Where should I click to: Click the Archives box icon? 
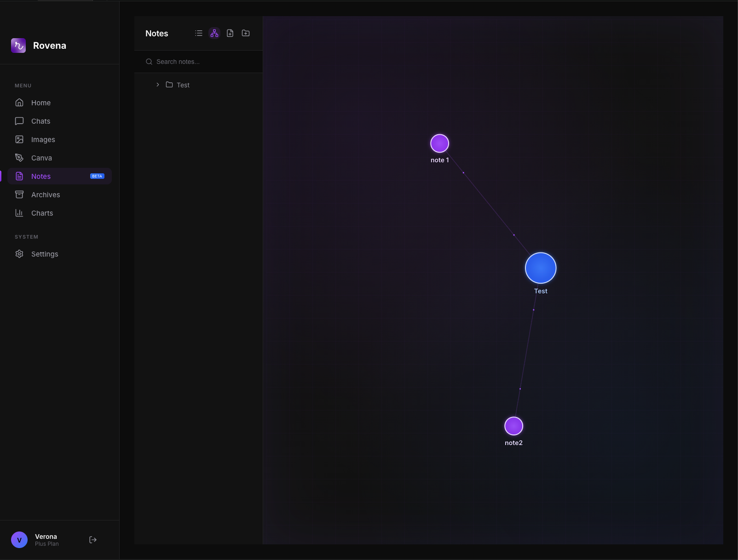pos(19,194)
